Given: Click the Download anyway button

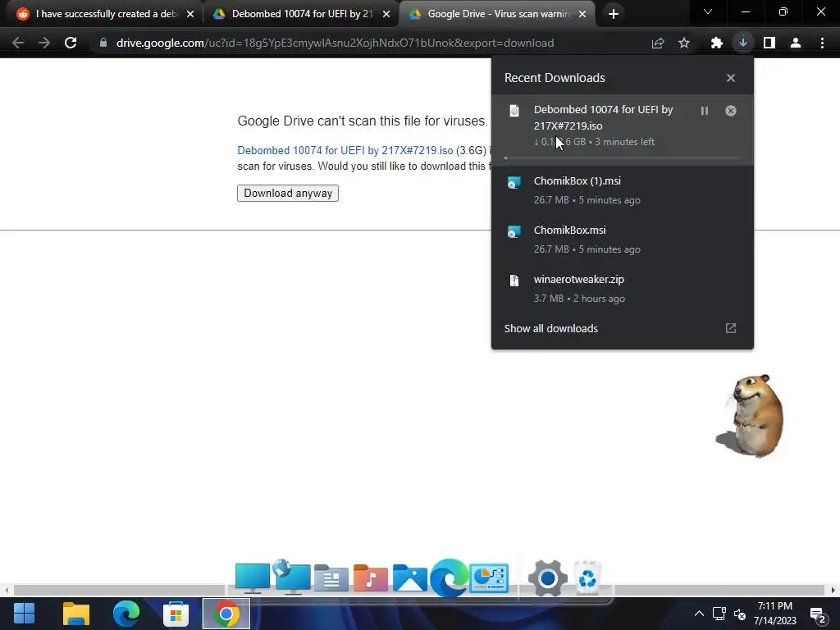Looking at the screenshot, I should [288, 194].
